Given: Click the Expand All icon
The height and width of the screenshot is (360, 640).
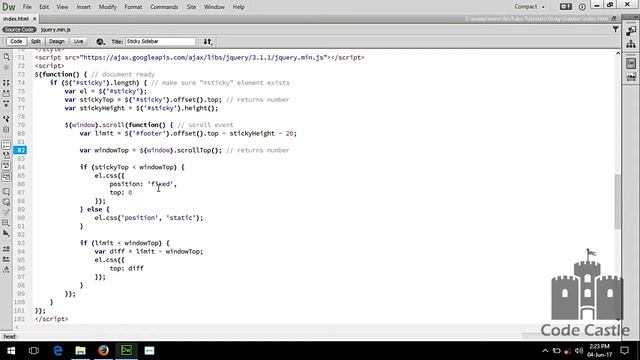Looking at the screenshot, I should 6,104.
